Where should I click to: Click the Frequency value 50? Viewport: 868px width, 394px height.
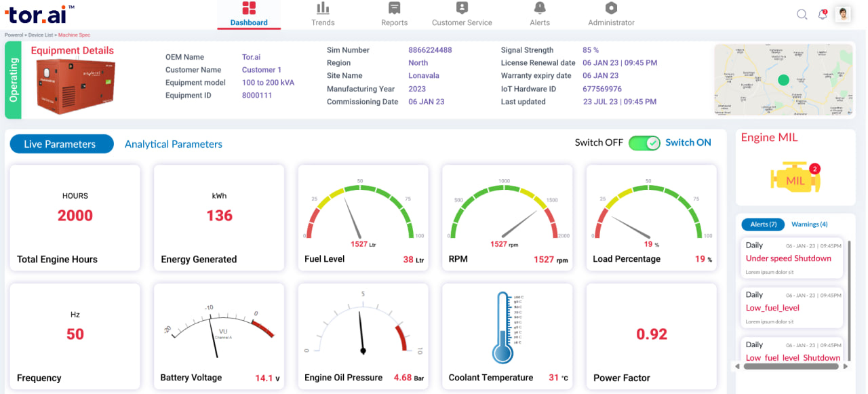pyautogui.click(x=75, y=334)
